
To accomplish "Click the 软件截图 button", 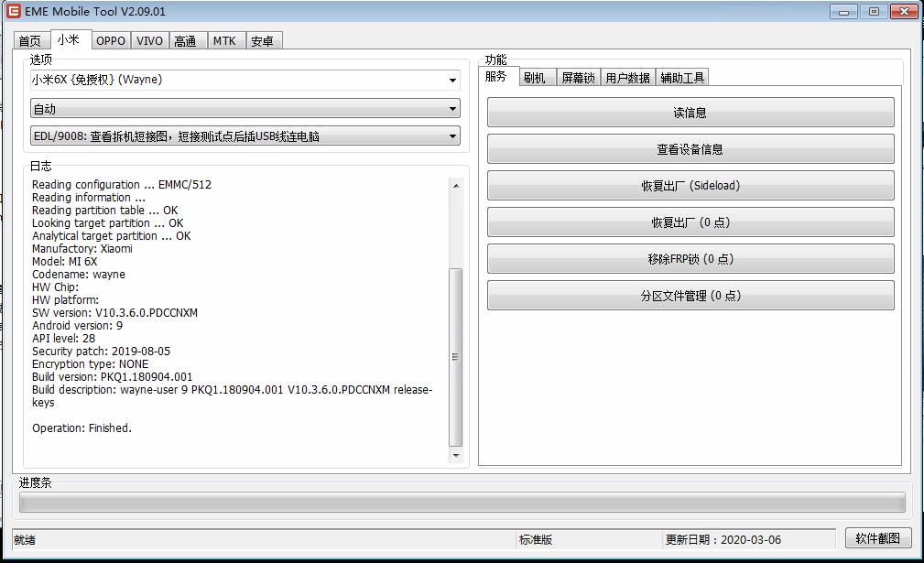I will (x=878, y=538).
